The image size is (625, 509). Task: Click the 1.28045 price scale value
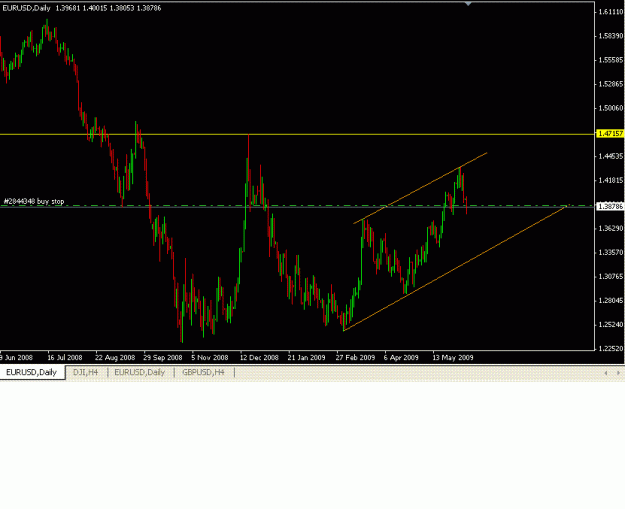click(610, 301)
